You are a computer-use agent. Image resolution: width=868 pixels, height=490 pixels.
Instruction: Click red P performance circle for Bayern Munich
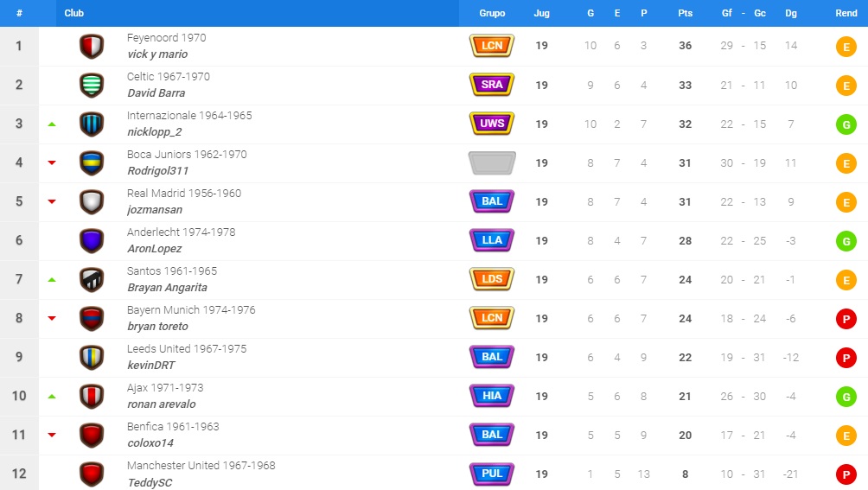(846, 319)
